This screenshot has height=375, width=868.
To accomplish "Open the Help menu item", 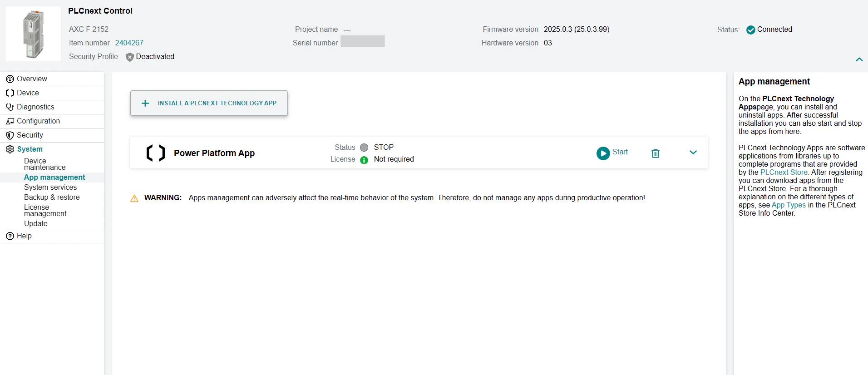I will pyautogui.click(x=52, y=236).
